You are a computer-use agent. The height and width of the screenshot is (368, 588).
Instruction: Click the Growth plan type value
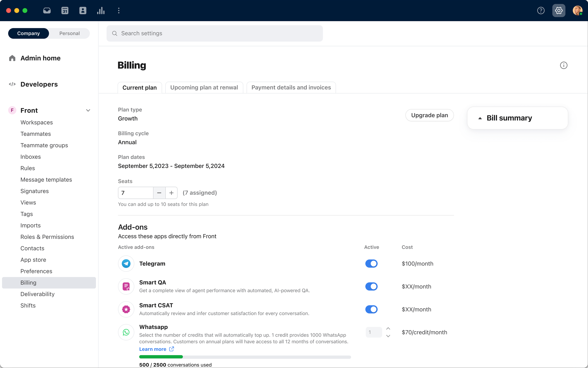(128, 119)
